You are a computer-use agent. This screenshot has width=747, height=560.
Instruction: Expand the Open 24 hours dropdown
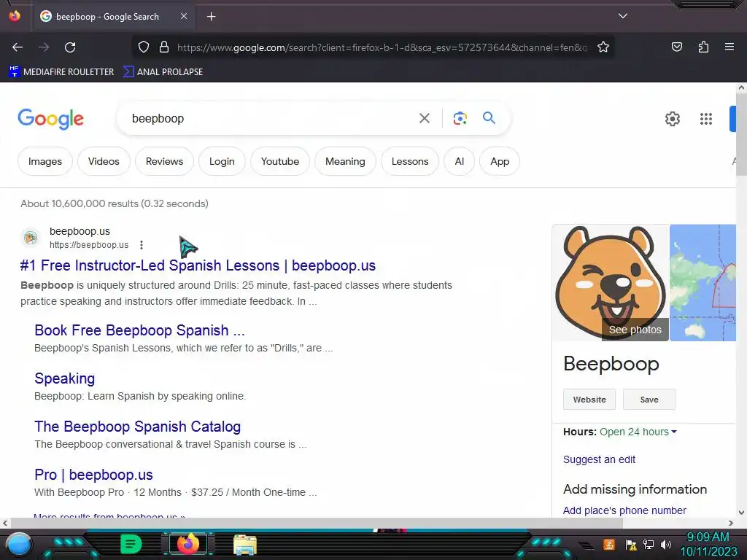tap(638, 432)
